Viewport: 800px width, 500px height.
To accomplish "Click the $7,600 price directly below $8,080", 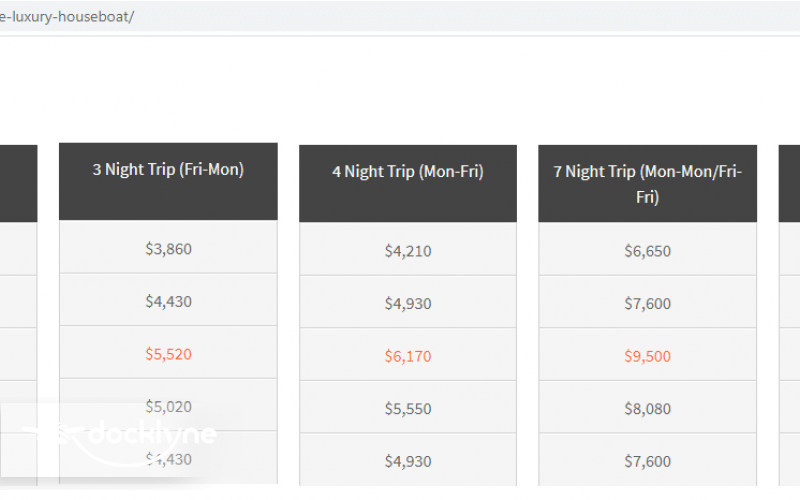I will 648,461.
